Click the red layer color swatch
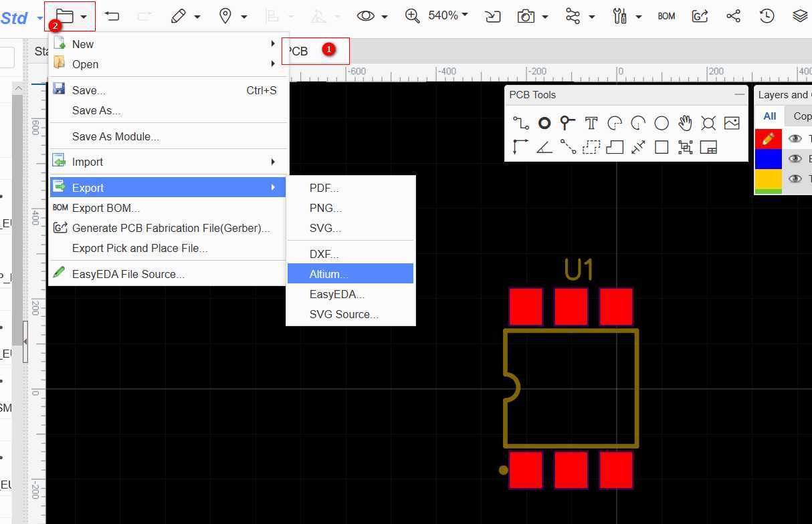This screenshot has width=812, height=524. pos(768,139)
